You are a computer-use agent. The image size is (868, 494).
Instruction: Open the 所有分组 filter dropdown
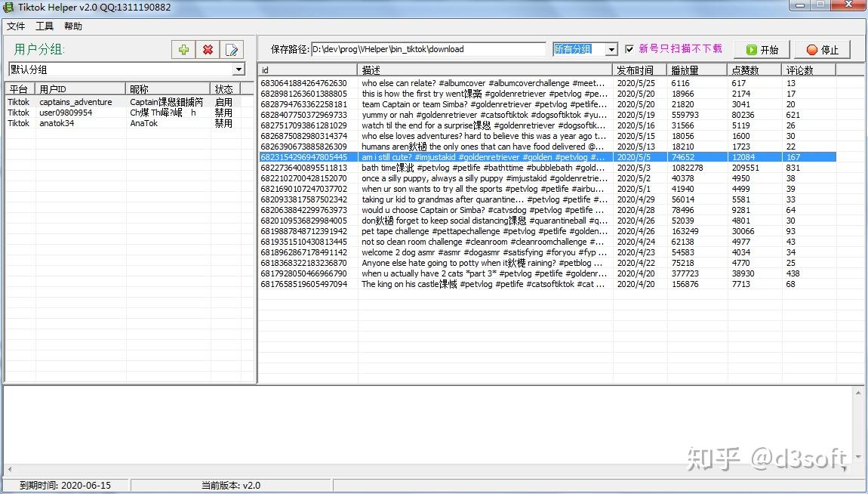click(x=611, y=49)
